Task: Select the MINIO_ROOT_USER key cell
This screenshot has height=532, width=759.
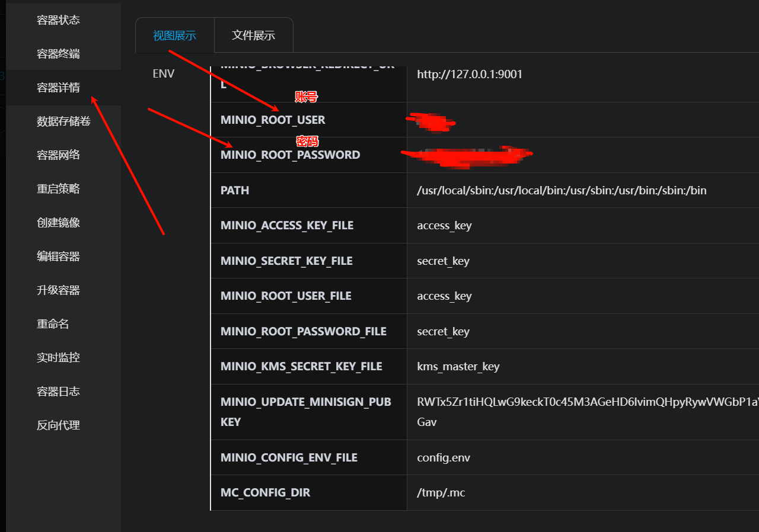Action: (x=273, y=120)
